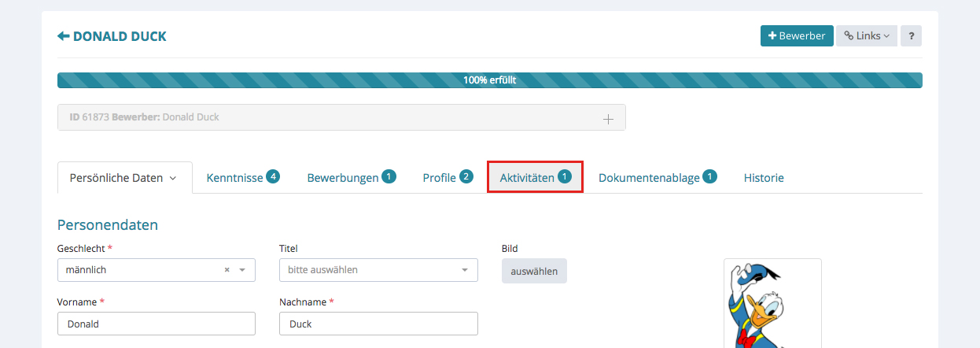
Task: Go to the Profile tab
Action: 447,178
